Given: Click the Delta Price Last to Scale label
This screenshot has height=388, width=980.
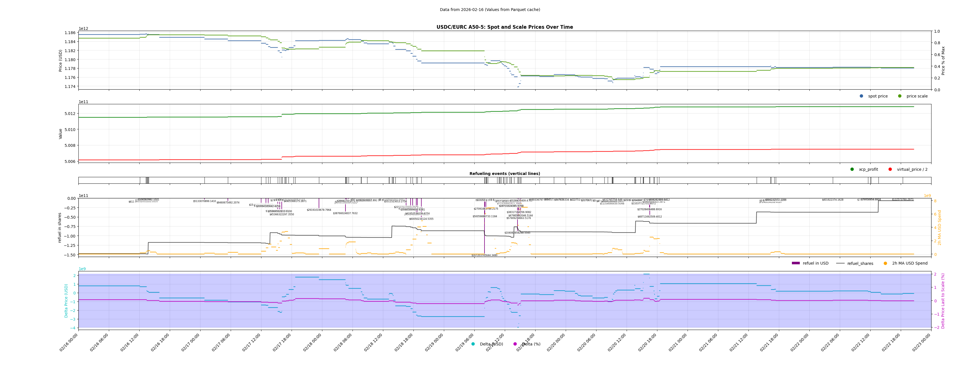Looking at the screenshot, I should (x=943, y=301).
